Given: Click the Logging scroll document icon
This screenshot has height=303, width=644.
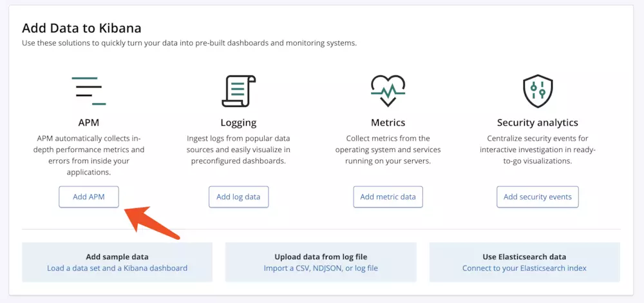Looking at the screenshot, I should 239,91.
